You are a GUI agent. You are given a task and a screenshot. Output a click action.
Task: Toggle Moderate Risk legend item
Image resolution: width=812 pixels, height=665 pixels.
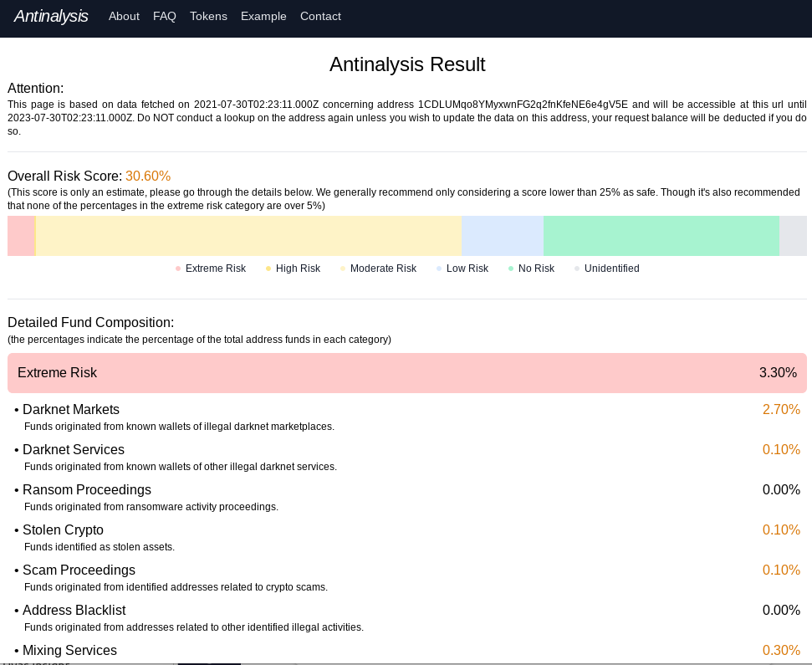pyautogui.click(x=378, y=269)
